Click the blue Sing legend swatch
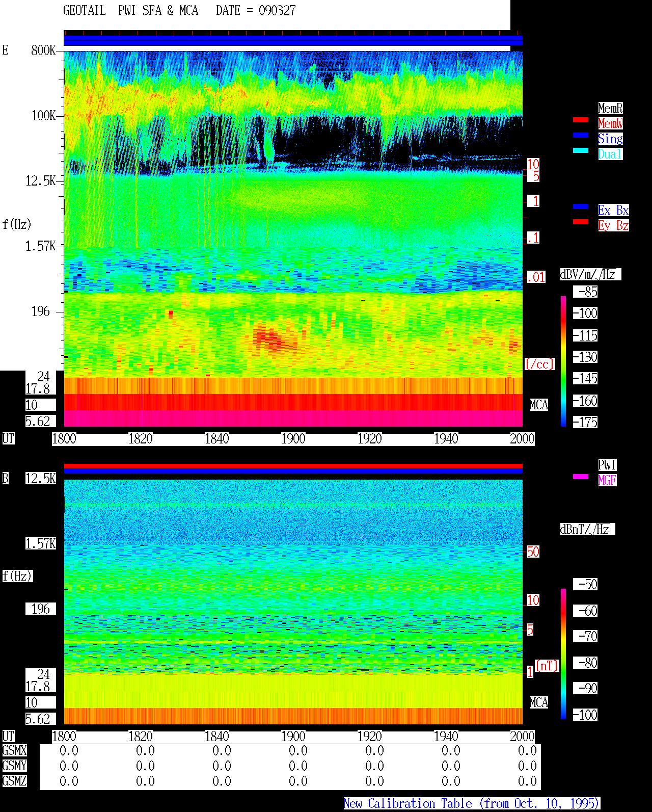The image size is (652, 812). coord(581,135)
